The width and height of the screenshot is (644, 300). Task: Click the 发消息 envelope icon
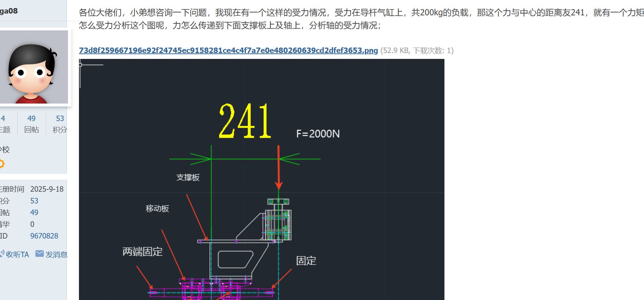tap(39, 254)
